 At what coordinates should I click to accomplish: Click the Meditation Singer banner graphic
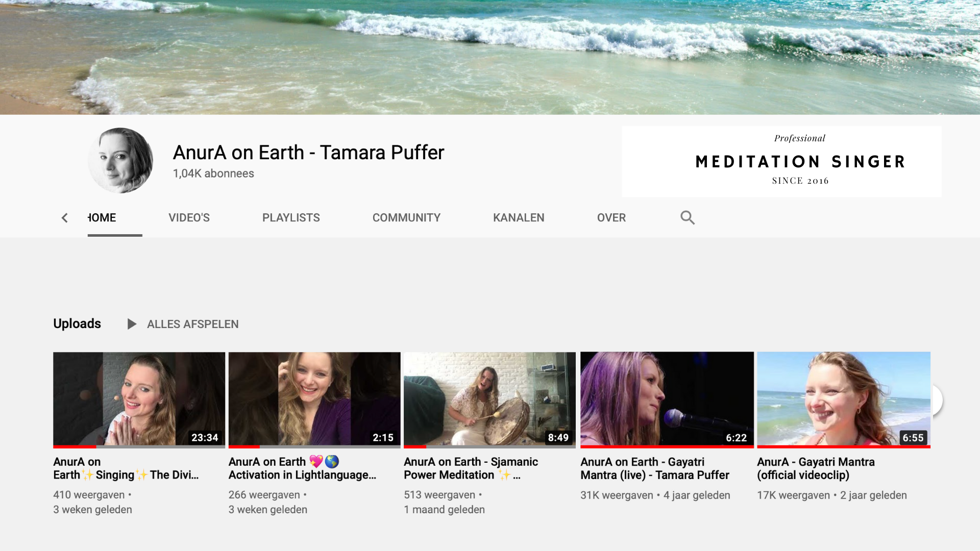[x=781, y=161]
